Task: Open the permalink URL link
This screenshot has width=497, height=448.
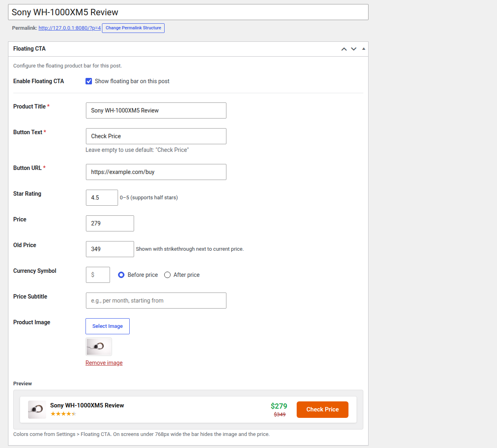Action: [69, 28]
